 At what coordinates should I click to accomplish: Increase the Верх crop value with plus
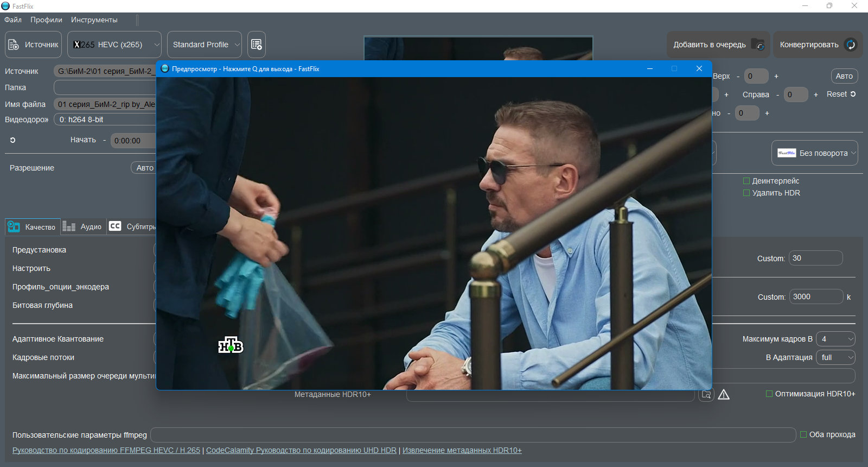point(776,76)
